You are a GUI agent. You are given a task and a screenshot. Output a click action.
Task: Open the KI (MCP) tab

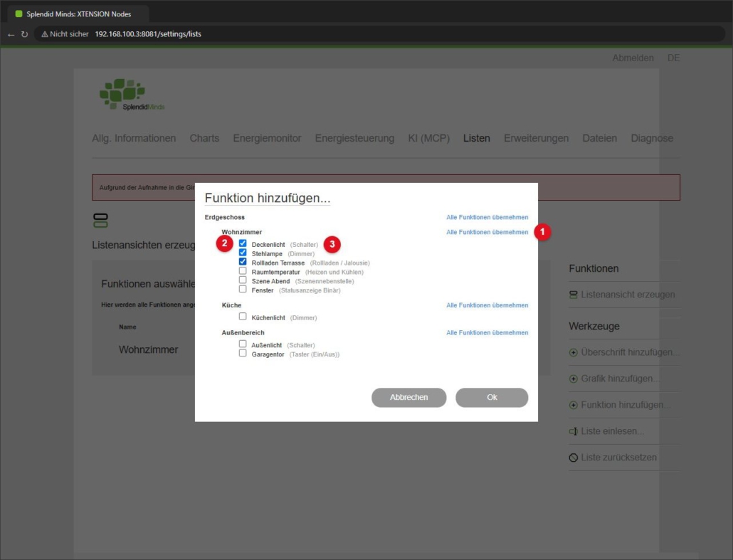point(428,138)
